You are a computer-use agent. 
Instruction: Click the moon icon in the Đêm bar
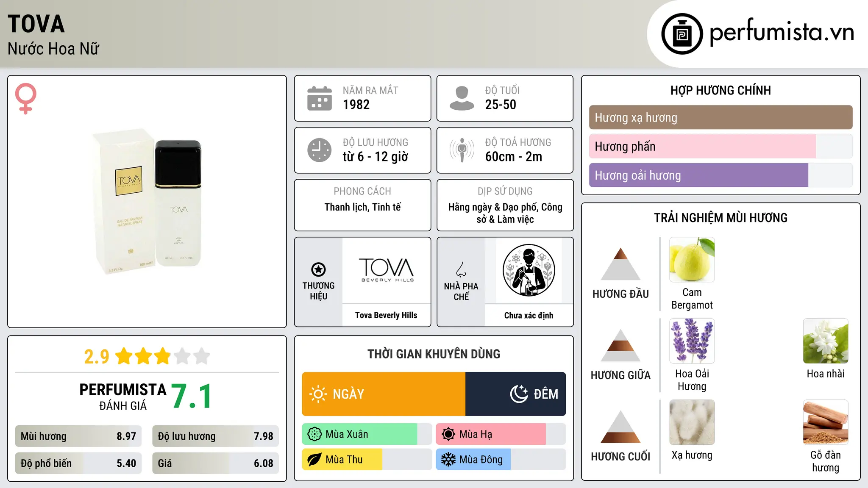pos(519,394)
